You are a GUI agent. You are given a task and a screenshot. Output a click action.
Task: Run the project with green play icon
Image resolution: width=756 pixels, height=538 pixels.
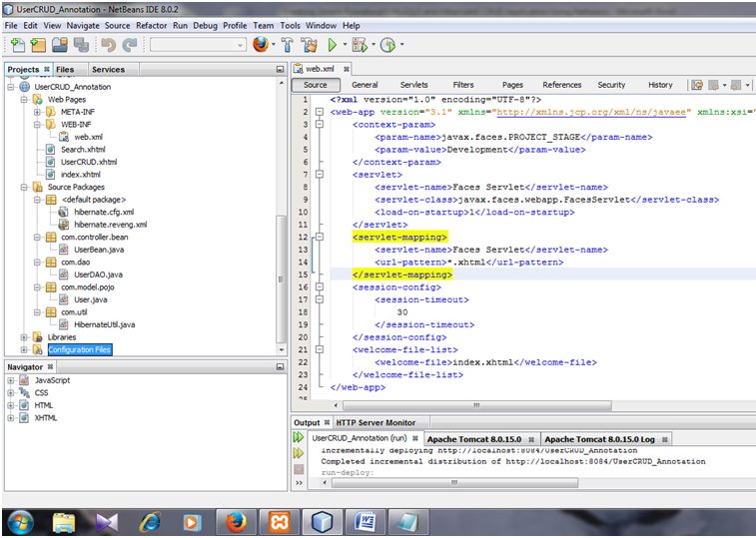[x=333, y=45]
